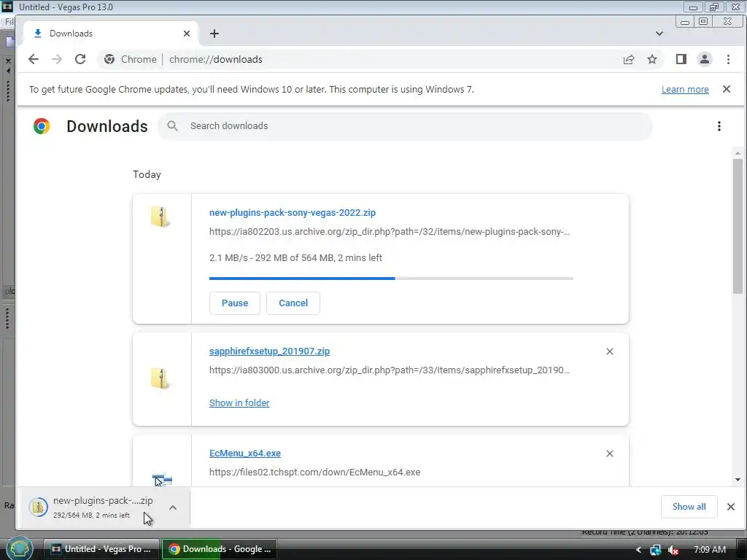Click the 7:09 AM taskbar clock
This screenshot has height=560, width=747.
coord(710,550)
